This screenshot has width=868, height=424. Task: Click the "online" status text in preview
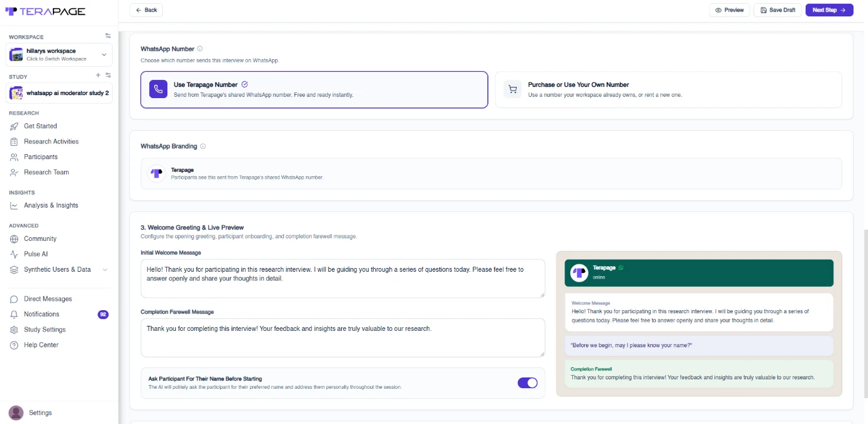(x=600, y=277)
